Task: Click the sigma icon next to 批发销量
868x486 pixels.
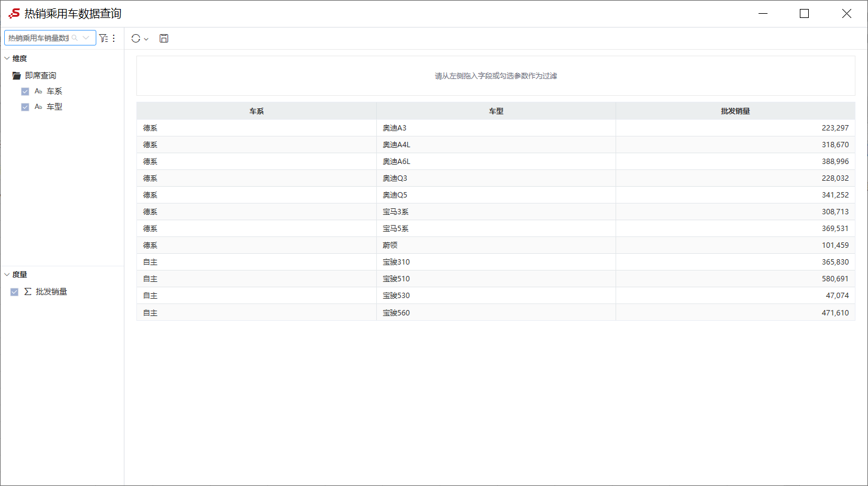Action: click(x=28, y=291)
